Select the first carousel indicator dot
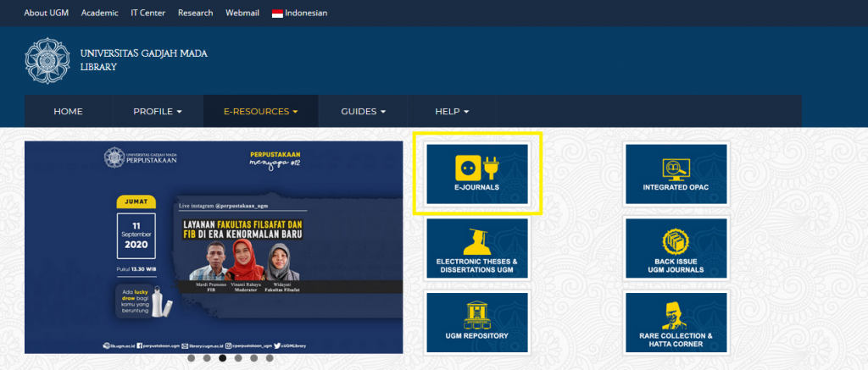 pyautogui.click(x=191, y=358)
